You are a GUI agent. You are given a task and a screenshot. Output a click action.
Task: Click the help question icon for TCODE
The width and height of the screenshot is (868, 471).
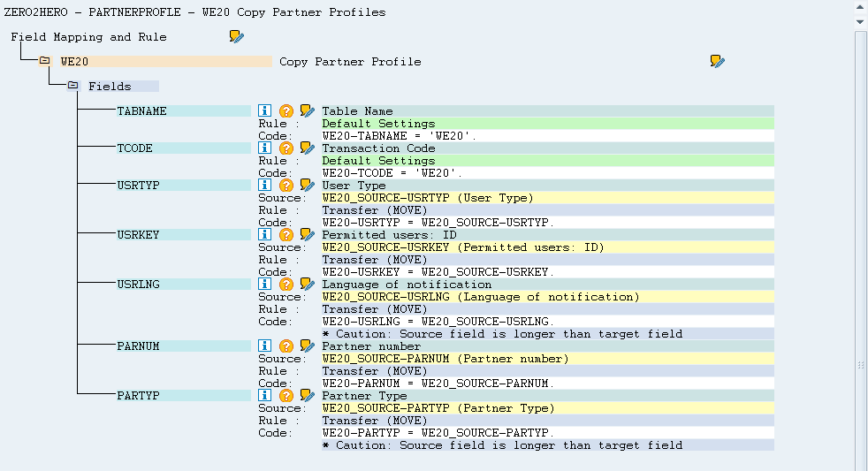point(286,148)
